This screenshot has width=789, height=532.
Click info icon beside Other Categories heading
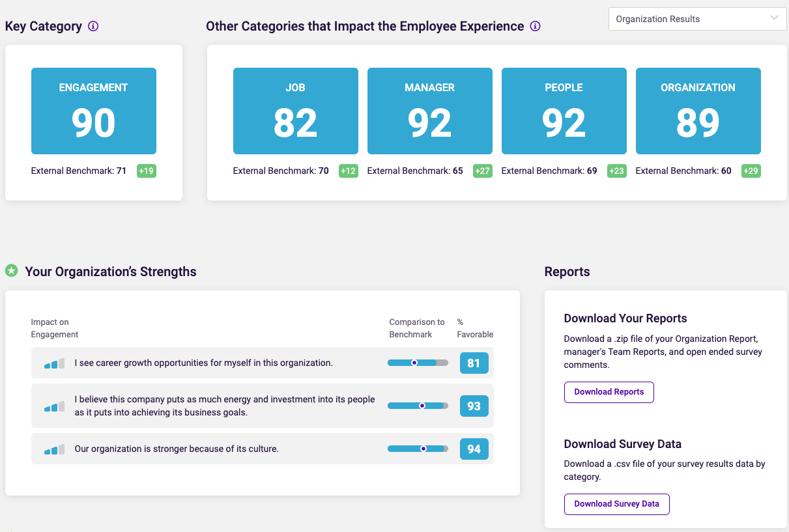[536, 27]
